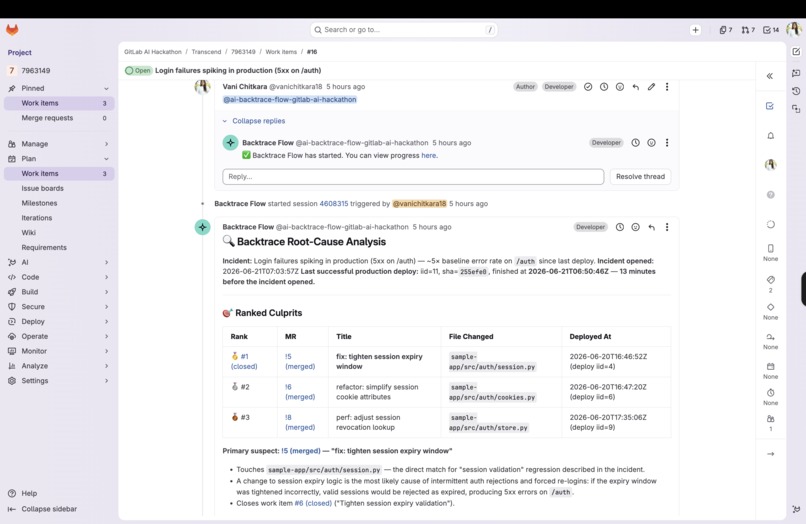Open Merge requests in sidebar
806x524 pixels.
point(59,118)
